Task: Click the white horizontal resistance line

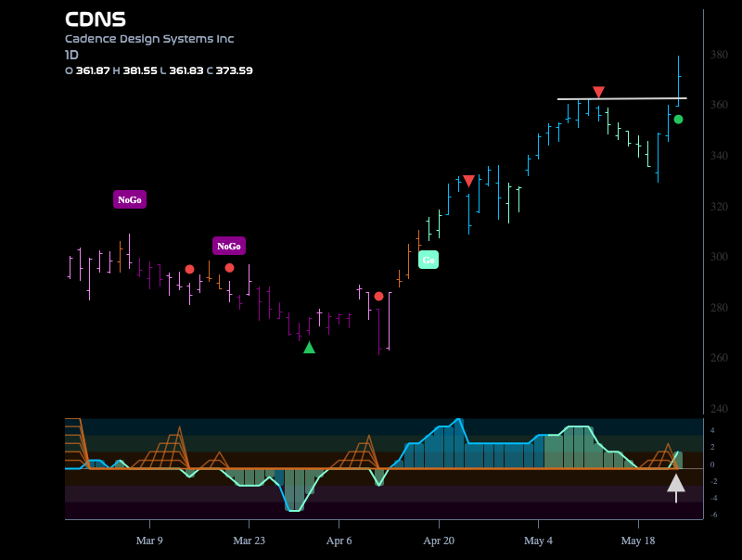Action: tap(622, 98)
